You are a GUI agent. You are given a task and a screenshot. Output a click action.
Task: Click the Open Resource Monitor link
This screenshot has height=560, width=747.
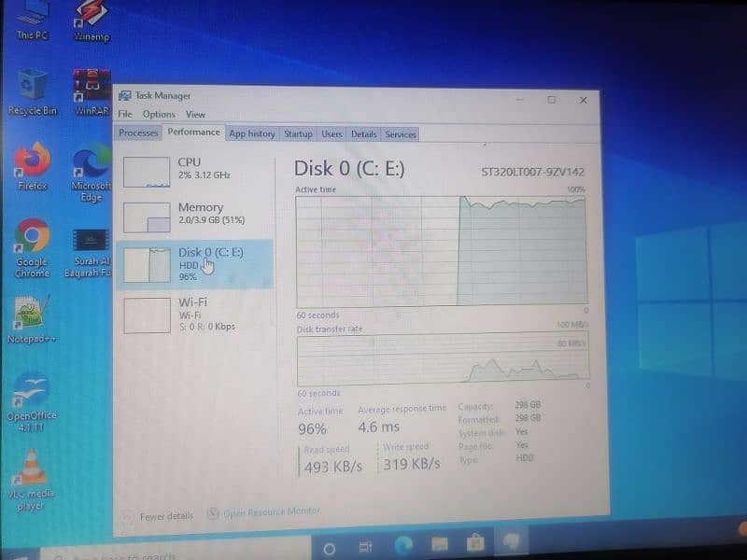click(x=271, y=511)
